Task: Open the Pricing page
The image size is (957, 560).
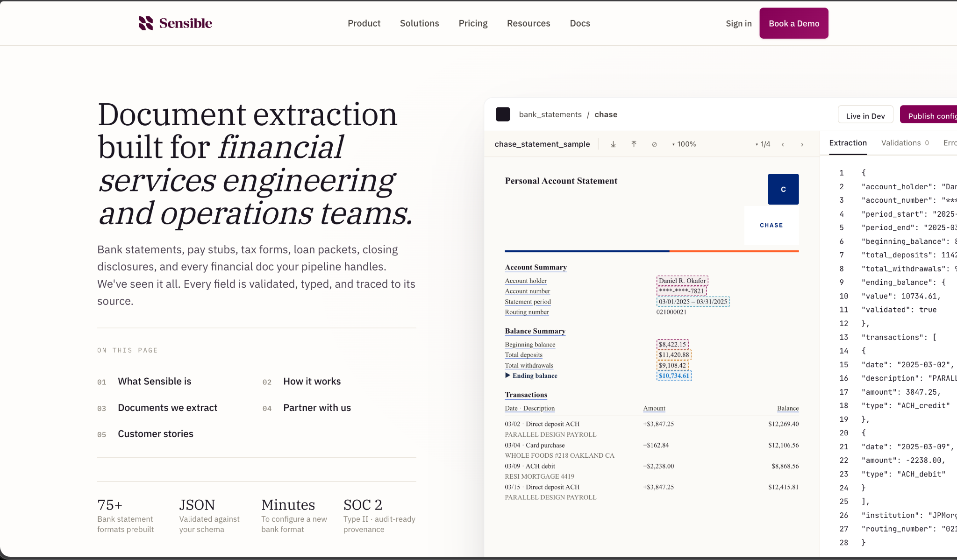Action: pyautogui.click(x=473, y=23)
